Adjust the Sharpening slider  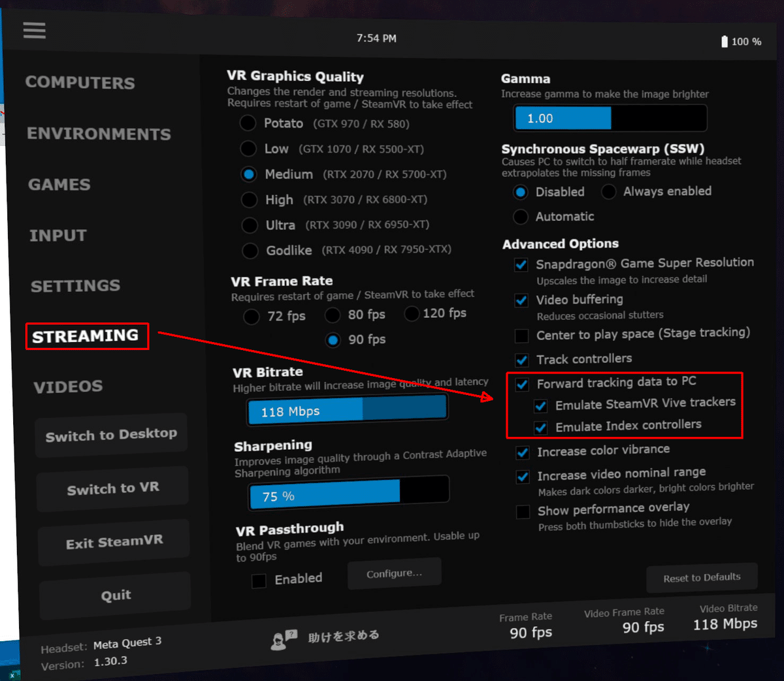(x=350, y=492)
